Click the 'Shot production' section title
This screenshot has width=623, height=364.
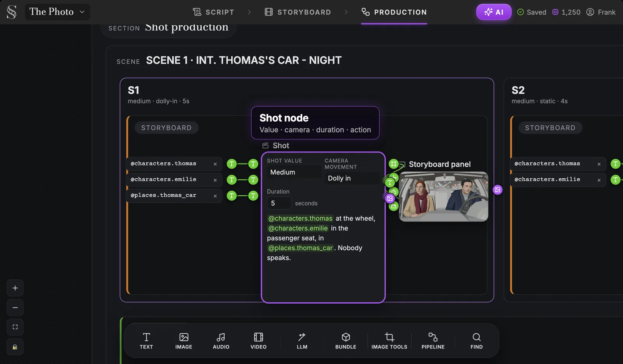tap(187, 27)
